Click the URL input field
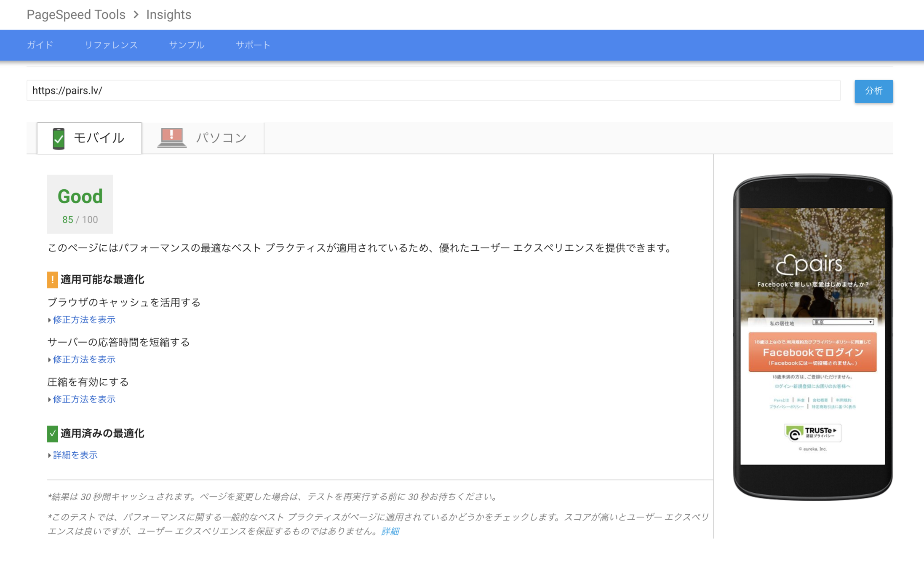924x569 pixels. 433,91
